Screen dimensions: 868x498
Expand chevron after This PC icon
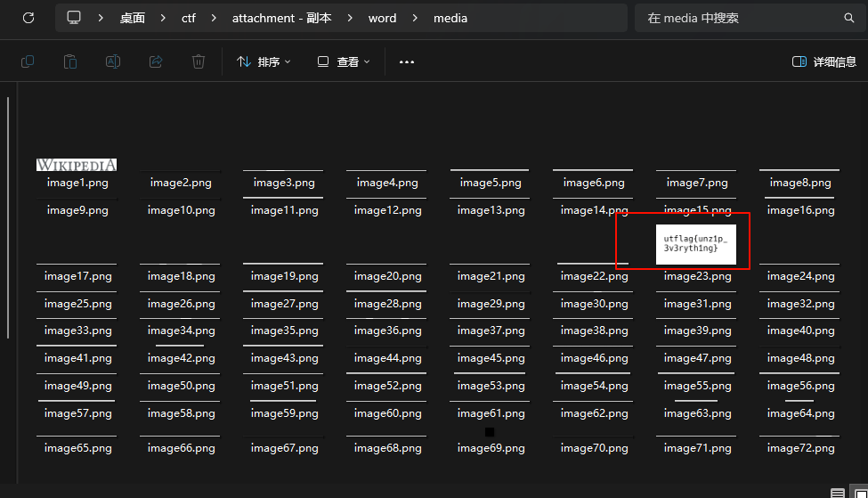101,18
